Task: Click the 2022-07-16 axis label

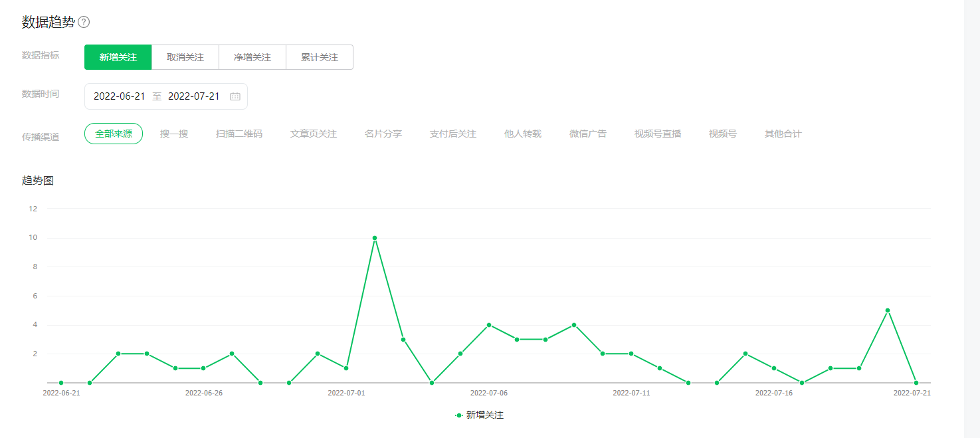Action: click(774, 393)
